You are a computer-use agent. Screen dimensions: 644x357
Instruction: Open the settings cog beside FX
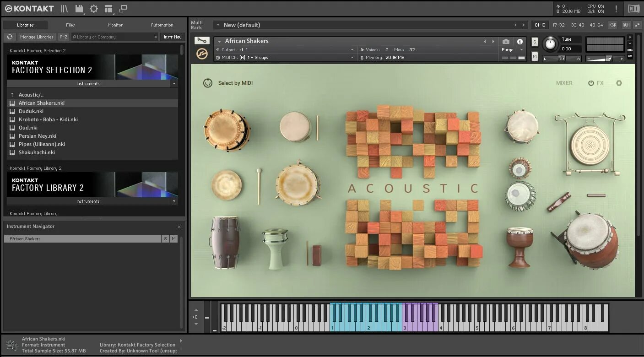pos(619,83)
